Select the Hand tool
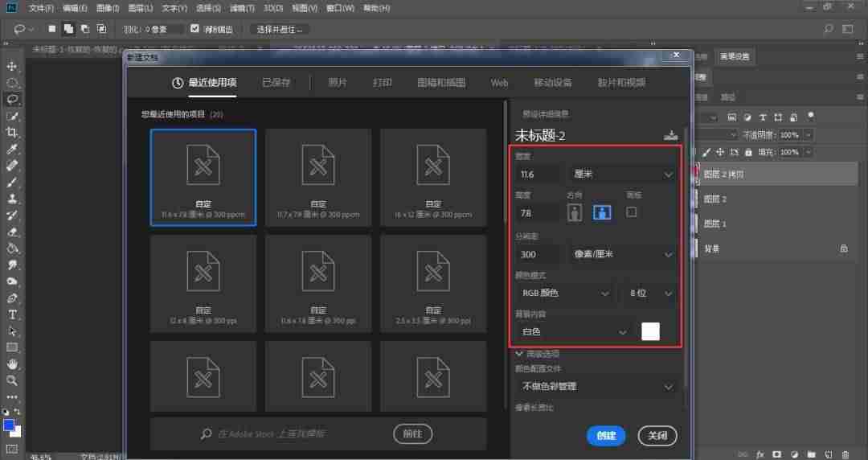 pyautogui.click(x=11, y=364)
